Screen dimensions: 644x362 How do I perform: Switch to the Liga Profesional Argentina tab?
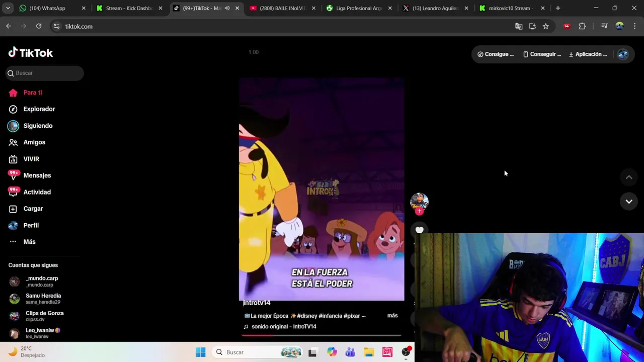pyautogui.click(x=359, y=8)
